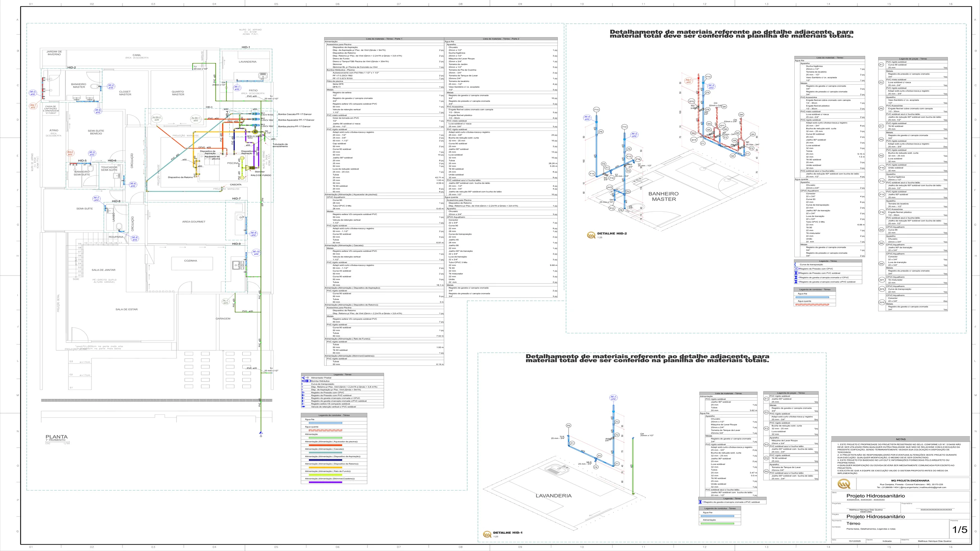Click the Válvula de retenção vertical legend symbol

(x=303, y=407)
